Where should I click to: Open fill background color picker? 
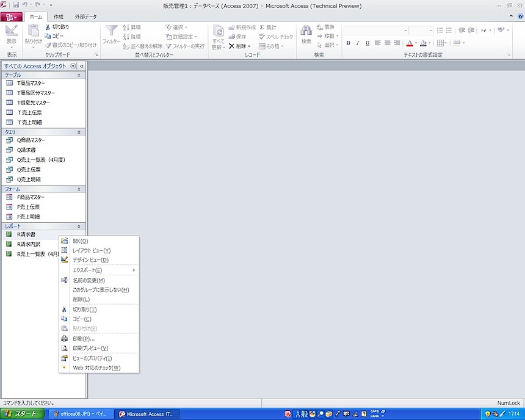tap(429, 43)
